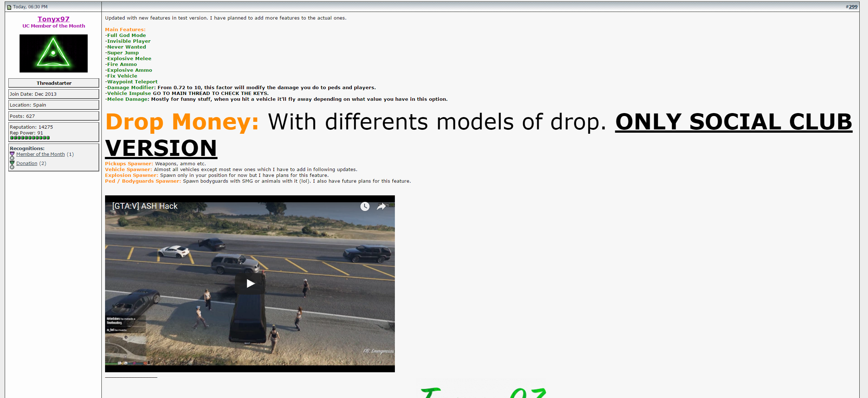Click the Reputation 14275 text
The height and width of the screenshot is (398, 868).
(x=32, y=127)
